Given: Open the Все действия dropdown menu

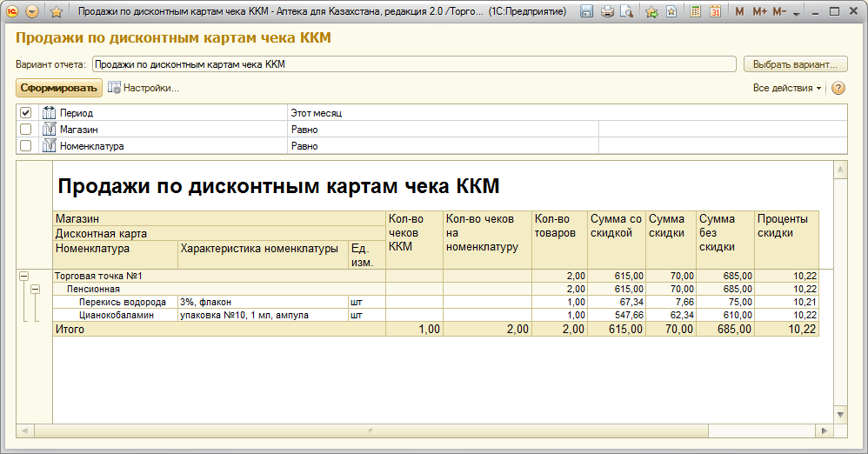Looking at the screenshot, I should tap(786, 88).
